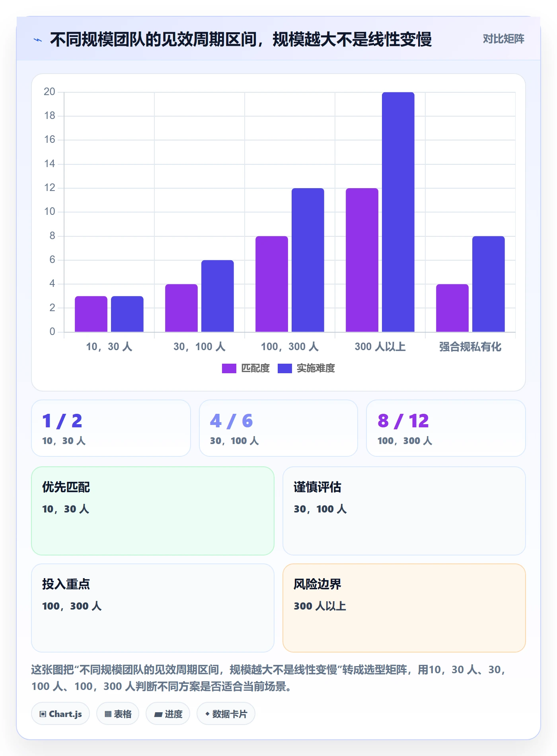This screenshot has width=557, height=756.
Task: Click the 10，30 人 x-axis label
Action: (109, 347)
